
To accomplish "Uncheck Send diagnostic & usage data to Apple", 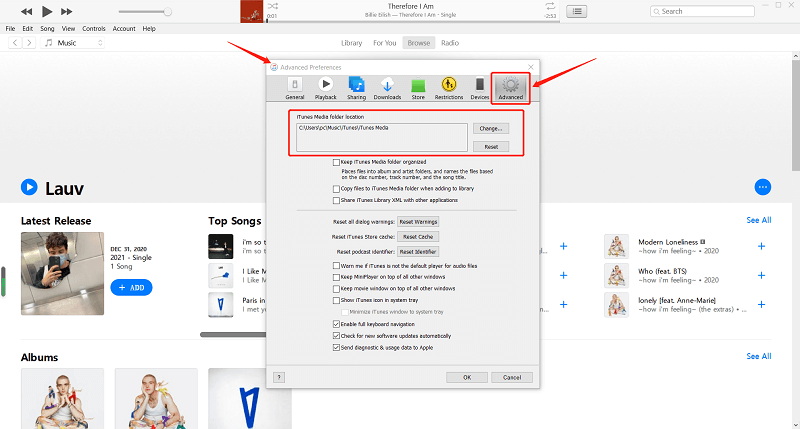I will tap(336, 347).
